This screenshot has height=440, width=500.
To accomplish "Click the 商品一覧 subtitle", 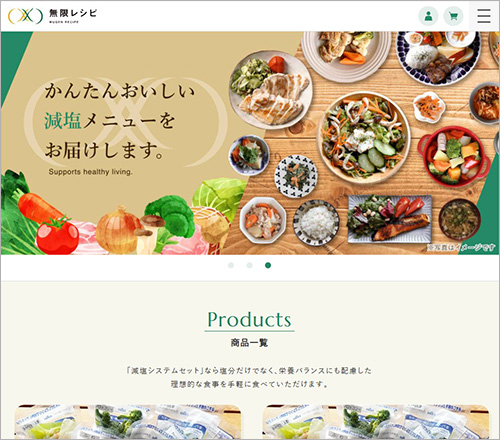I will 249,343.
